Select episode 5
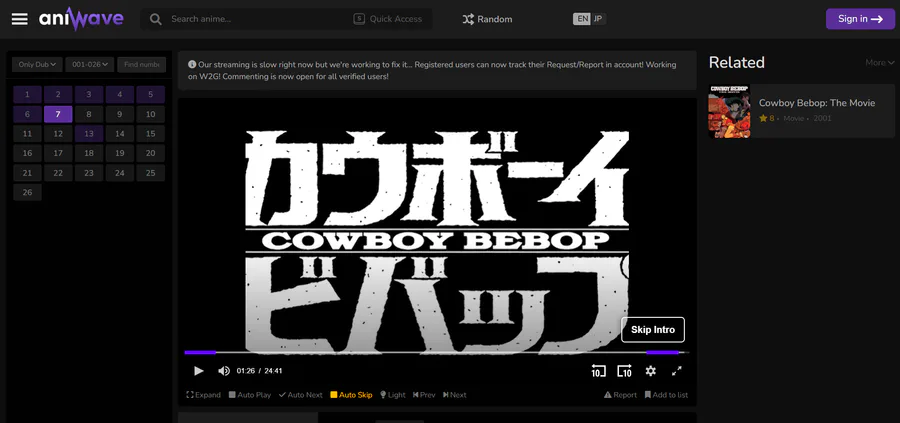 (x=150, y=95)
